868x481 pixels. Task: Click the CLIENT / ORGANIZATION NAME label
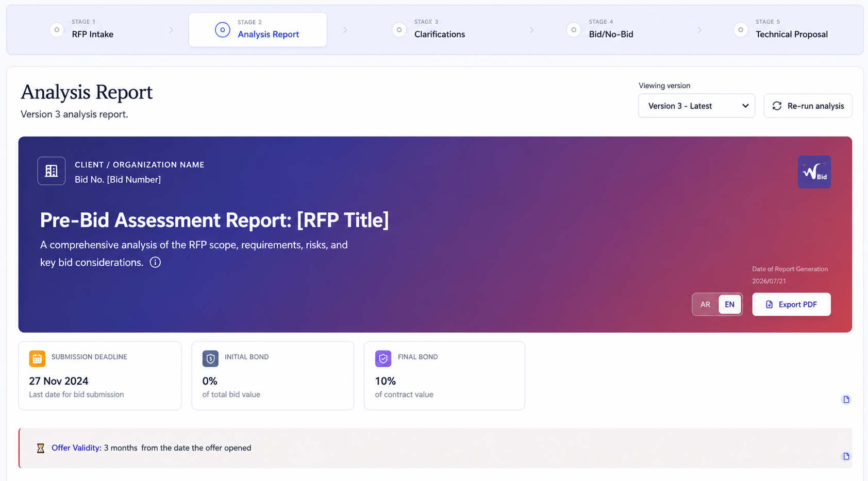[x=140, y=165]
